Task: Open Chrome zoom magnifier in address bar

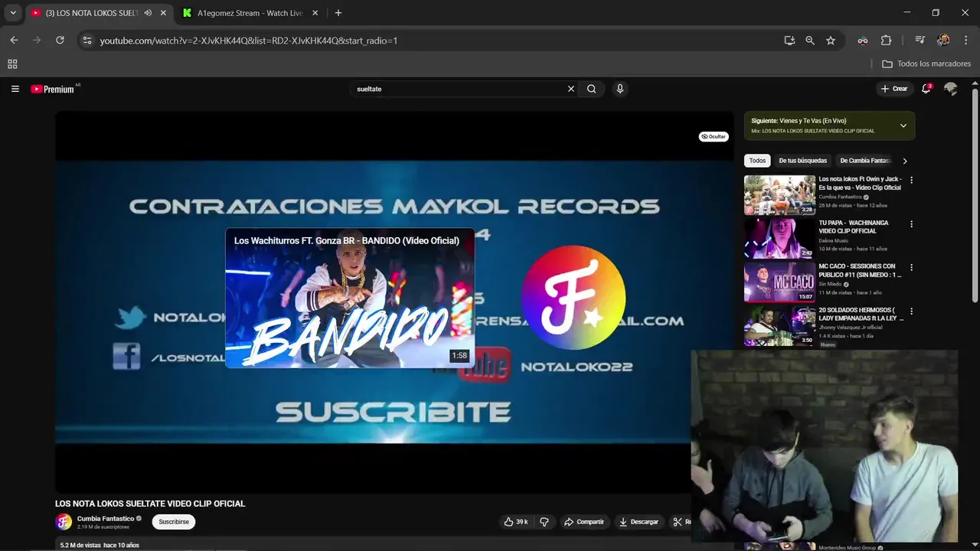Action: click(810, 41)
